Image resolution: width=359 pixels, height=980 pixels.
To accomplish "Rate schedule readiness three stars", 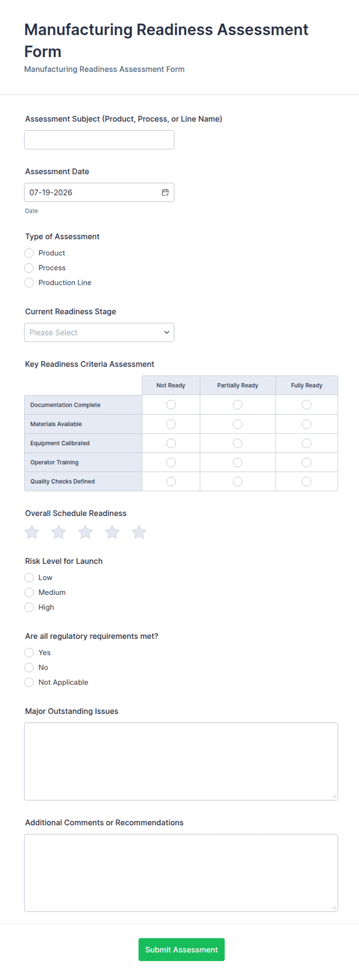I will (85, 532).
